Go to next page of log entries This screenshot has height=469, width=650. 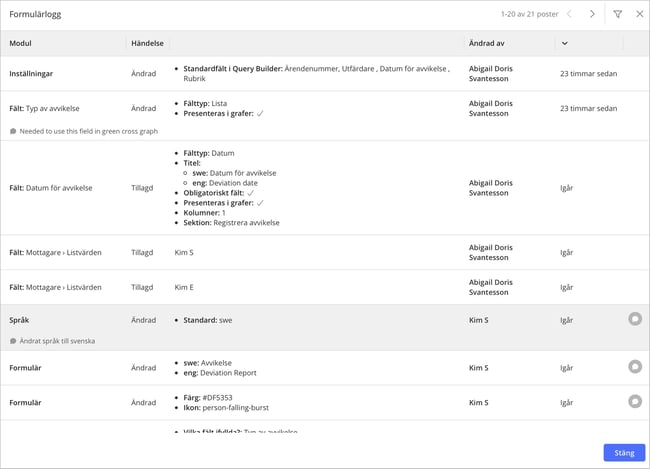(x=592, y=14)
